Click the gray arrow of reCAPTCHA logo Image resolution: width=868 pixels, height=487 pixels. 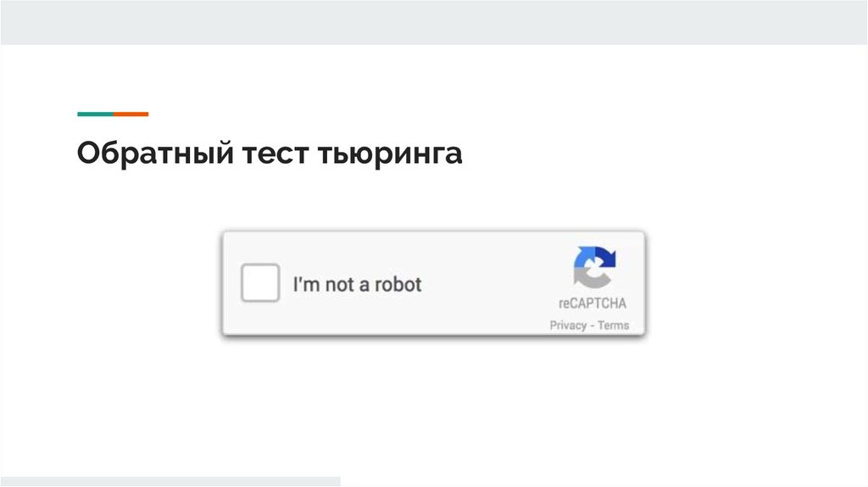[584, 275]
